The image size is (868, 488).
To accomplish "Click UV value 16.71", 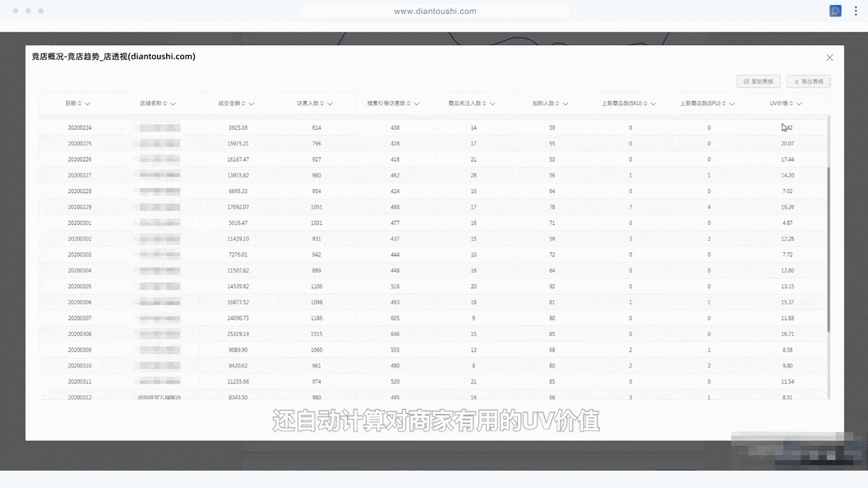I will click(x=787, y=334).
